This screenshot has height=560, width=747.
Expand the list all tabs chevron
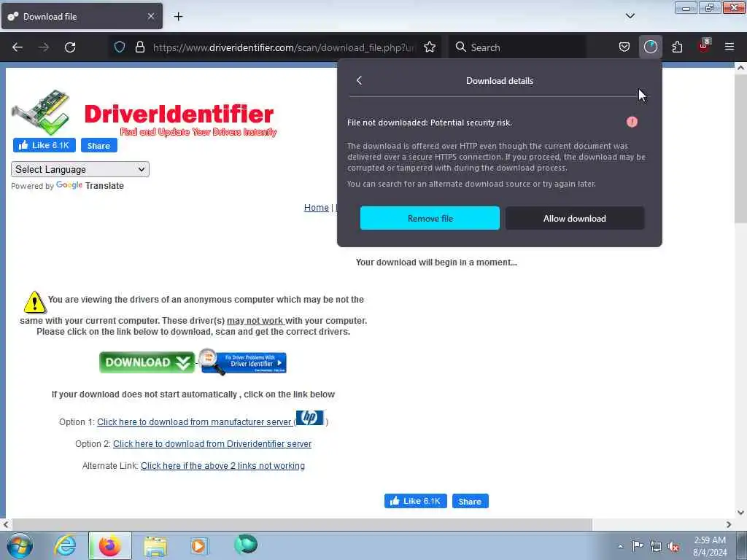tap(630, 16)
